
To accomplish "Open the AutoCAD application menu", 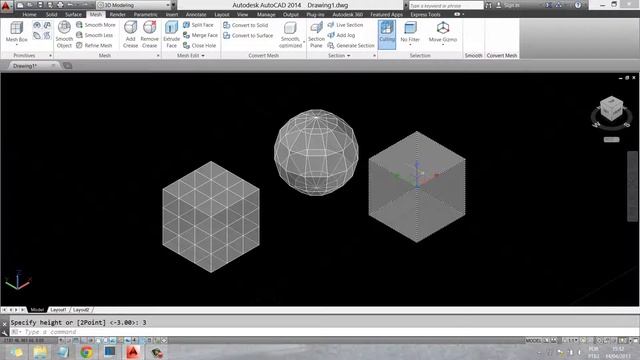I will point(6,6).
